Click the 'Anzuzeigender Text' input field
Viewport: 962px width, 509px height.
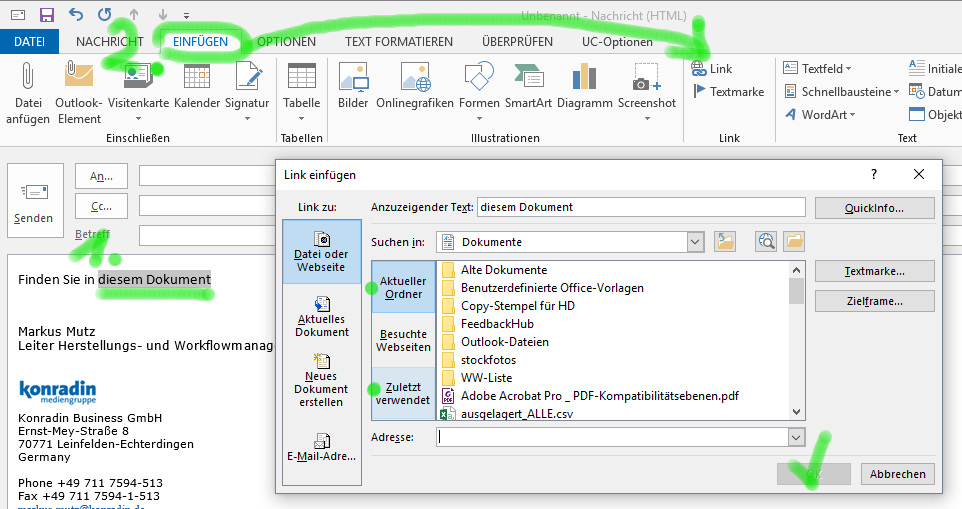640,207
